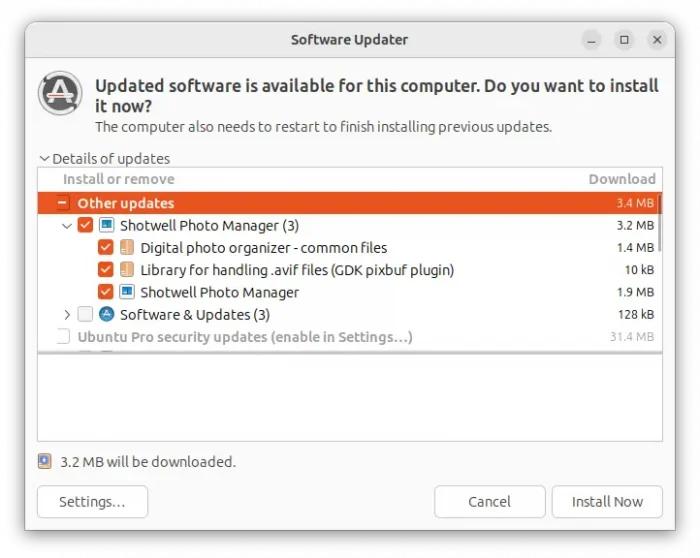Click the Install Now button

(607, 502)
